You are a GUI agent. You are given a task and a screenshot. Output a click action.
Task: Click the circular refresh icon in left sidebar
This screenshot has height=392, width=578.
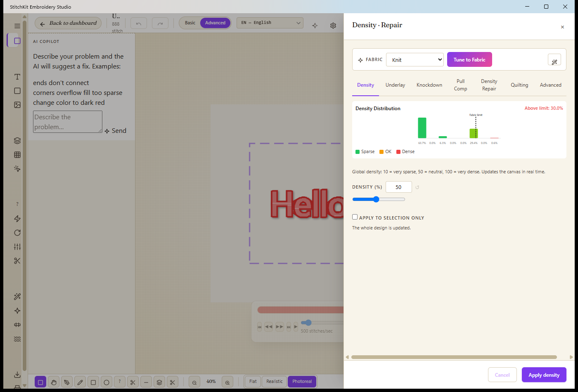[17, 233]
